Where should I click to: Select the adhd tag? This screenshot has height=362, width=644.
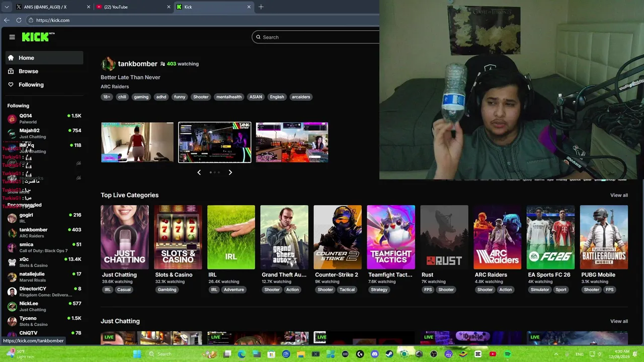point(161,97)
